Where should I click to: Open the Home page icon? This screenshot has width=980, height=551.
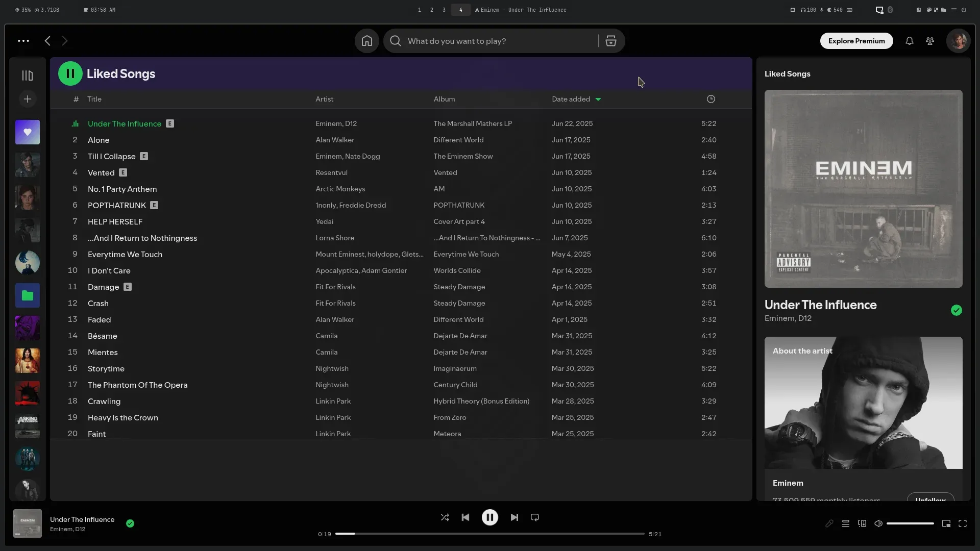(366, 41)
